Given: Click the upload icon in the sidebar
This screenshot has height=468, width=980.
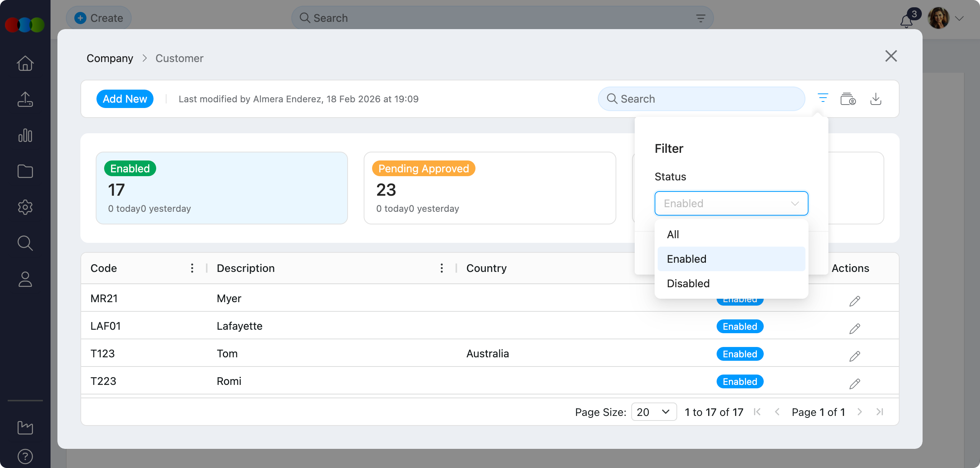Looking at the screenshot, I should (x=25, y=99).
